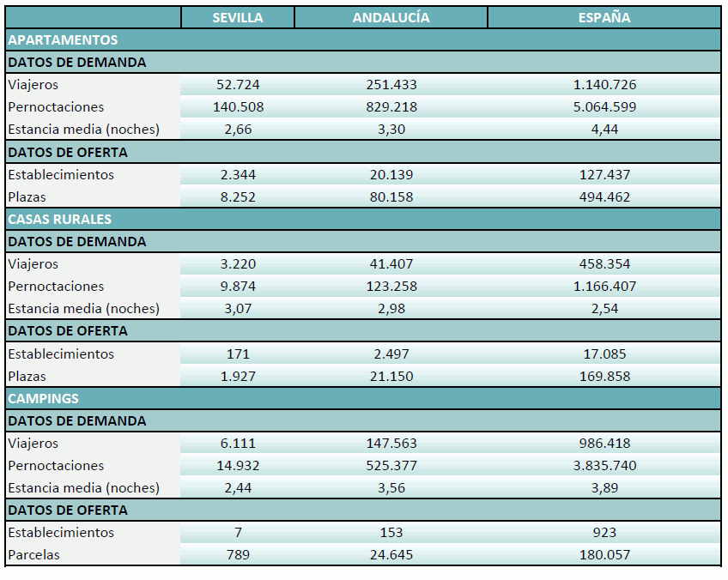Click the Parcelas row label

[33, 555]
